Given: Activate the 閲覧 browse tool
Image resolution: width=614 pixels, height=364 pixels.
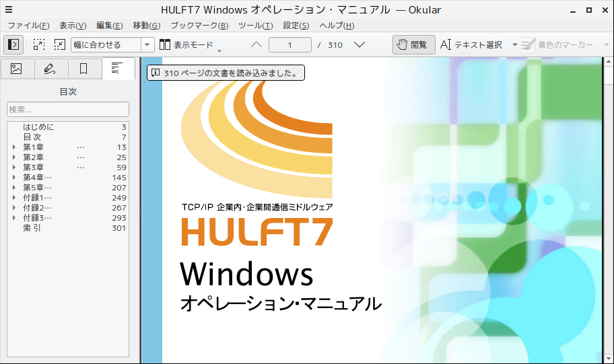Looking at the screenshot, I should tap(414, 44).
